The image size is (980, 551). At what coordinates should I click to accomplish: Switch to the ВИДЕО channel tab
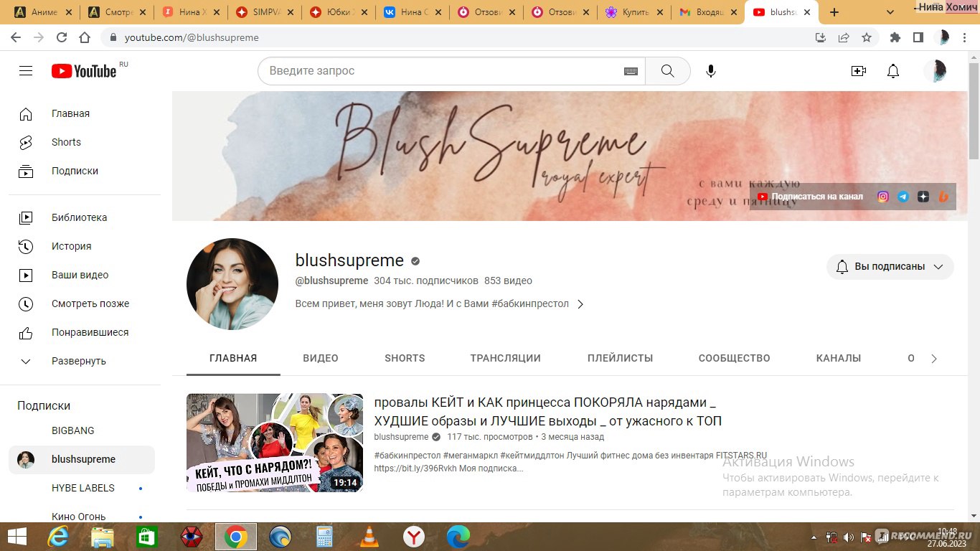pos(321,358)
